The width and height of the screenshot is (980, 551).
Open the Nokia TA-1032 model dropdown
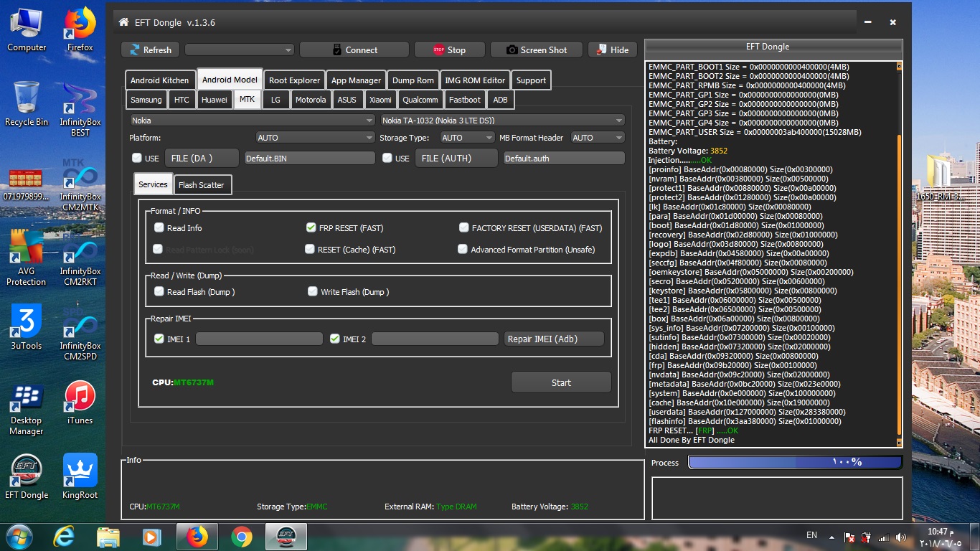point(502,121)
